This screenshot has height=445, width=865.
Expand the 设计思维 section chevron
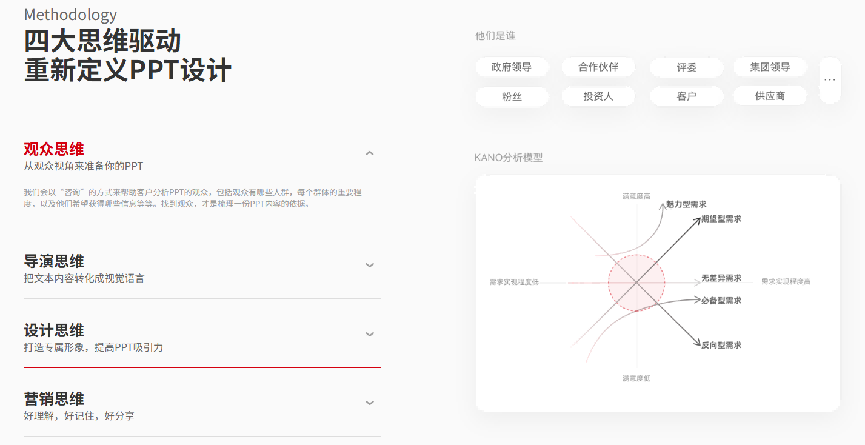tap(369, 334)
